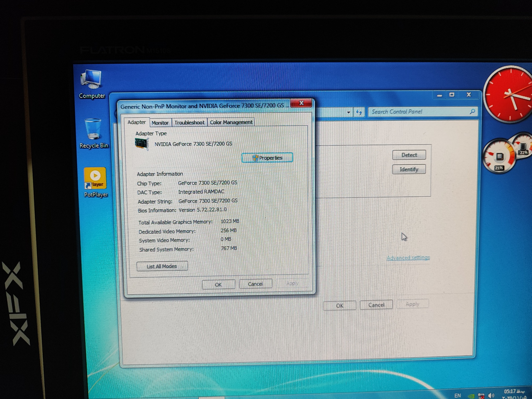Click the red analog clock gadget

(x=508, y=95)
